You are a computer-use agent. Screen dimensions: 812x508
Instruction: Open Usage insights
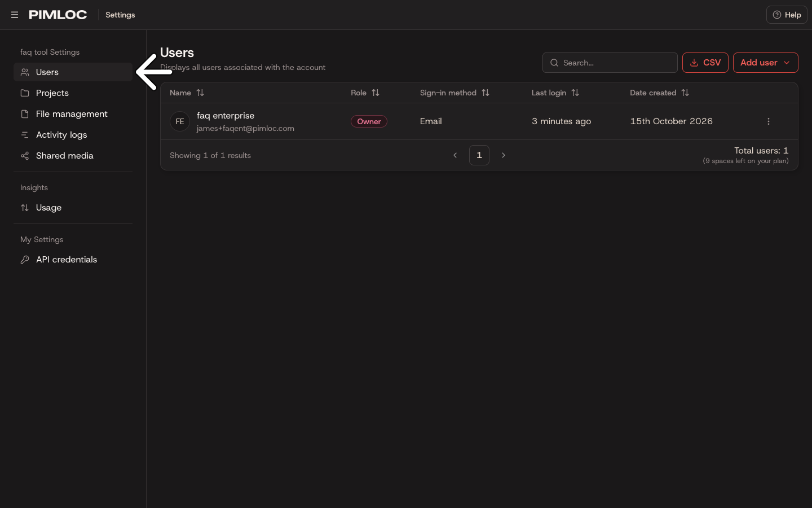pos(73,208)
